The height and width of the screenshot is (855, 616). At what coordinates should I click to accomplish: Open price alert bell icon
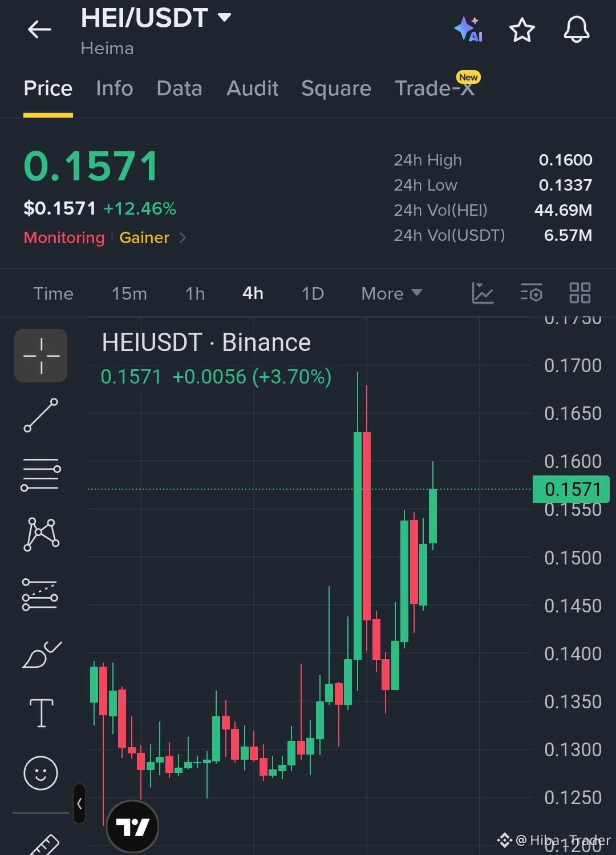pyautogui.click(x=577, y=29)
